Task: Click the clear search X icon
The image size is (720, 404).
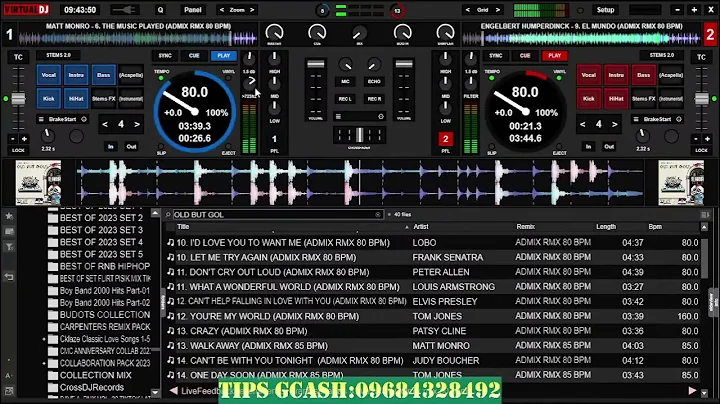Action: (x=377, y=214)
